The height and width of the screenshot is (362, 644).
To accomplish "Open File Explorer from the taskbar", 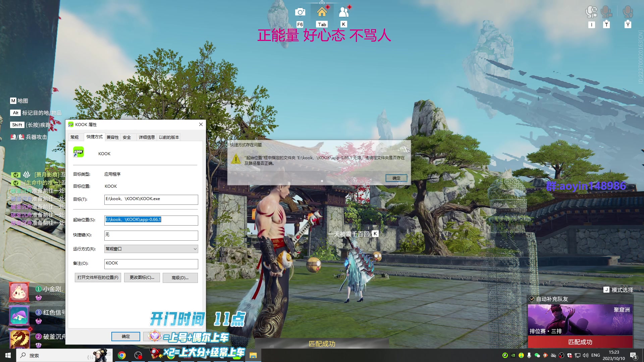I will [x=253, y=355].
